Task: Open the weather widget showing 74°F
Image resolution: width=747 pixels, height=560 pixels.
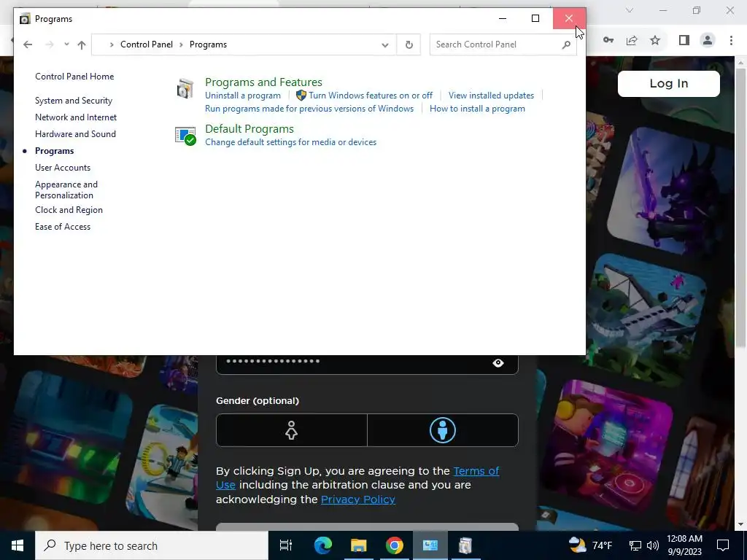Action: pyautogui.click(x=590, y=545)
